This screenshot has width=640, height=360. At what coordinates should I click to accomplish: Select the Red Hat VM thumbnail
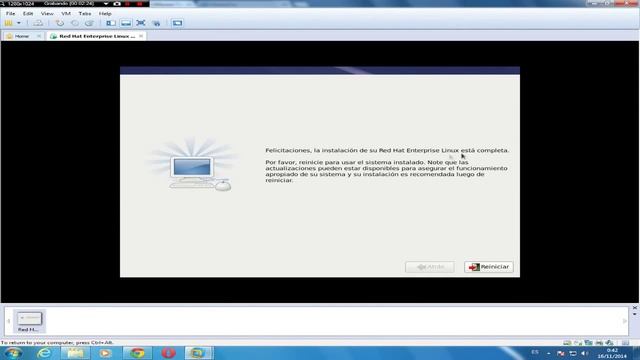(x=29, y=321)
